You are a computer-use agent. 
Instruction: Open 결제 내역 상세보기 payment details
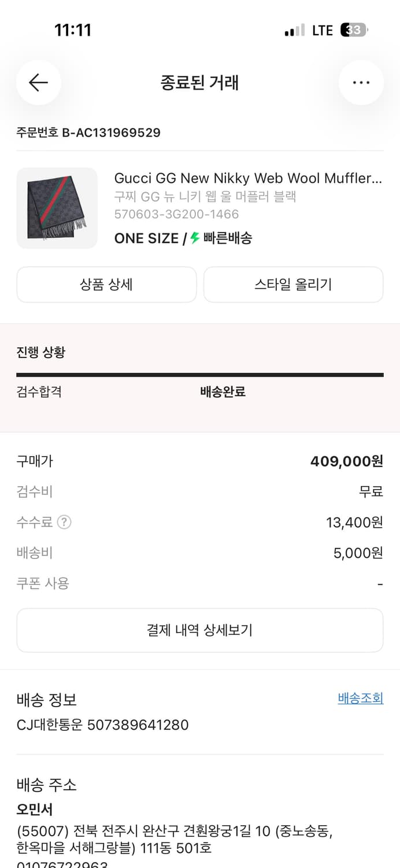(x=200, y=630)
